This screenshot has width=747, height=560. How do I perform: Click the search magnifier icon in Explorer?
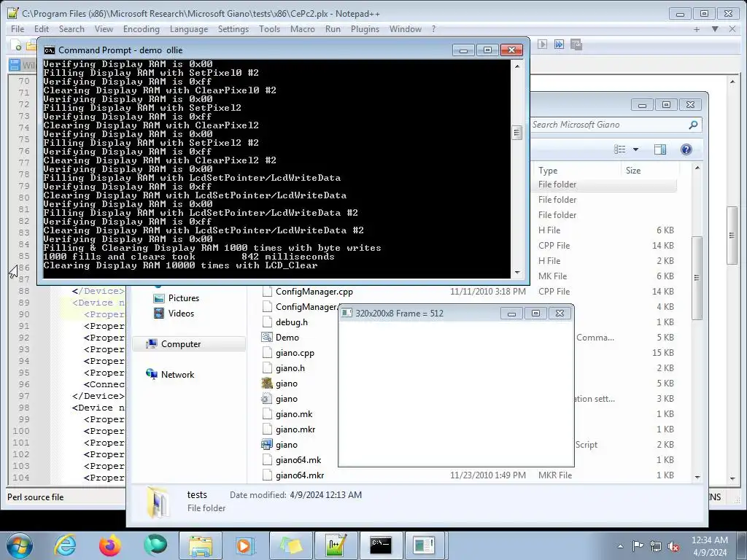pos(693,125)
